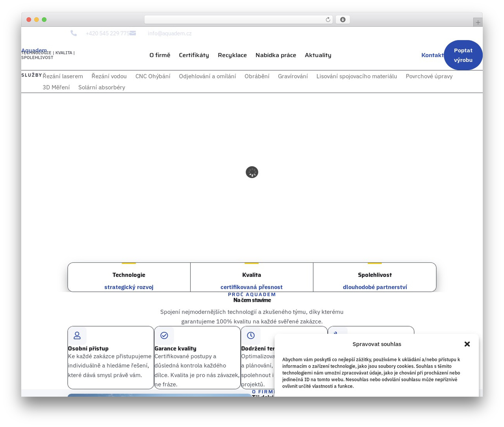Open the 3D Měření service link
The height and width of the screenshot is (427, 504).
point(56,87)
